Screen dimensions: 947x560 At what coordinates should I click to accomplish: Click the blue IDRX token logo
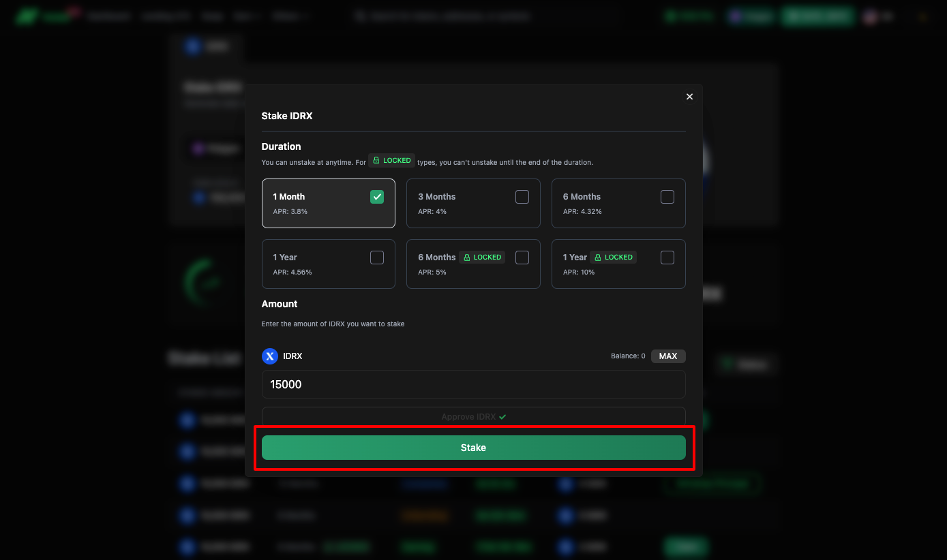click(x=270, y=356)
